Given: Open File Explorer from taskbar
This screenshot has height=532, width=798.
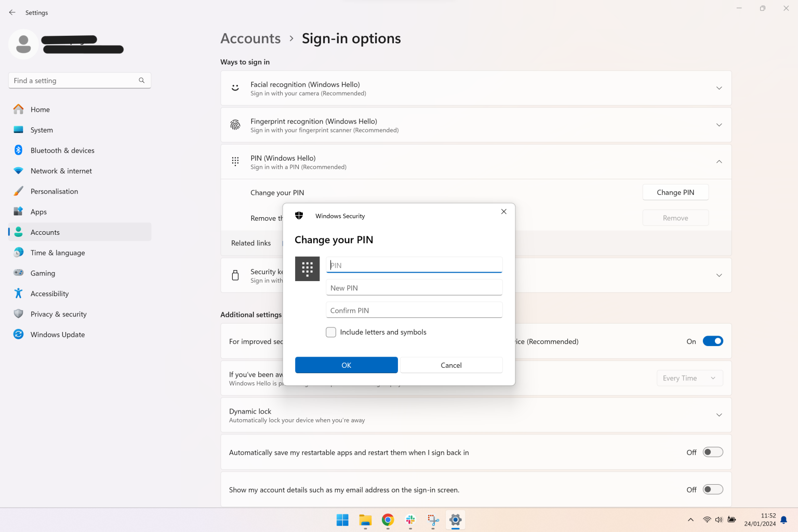Looking at the screenshot, I should tap(365, 520).
